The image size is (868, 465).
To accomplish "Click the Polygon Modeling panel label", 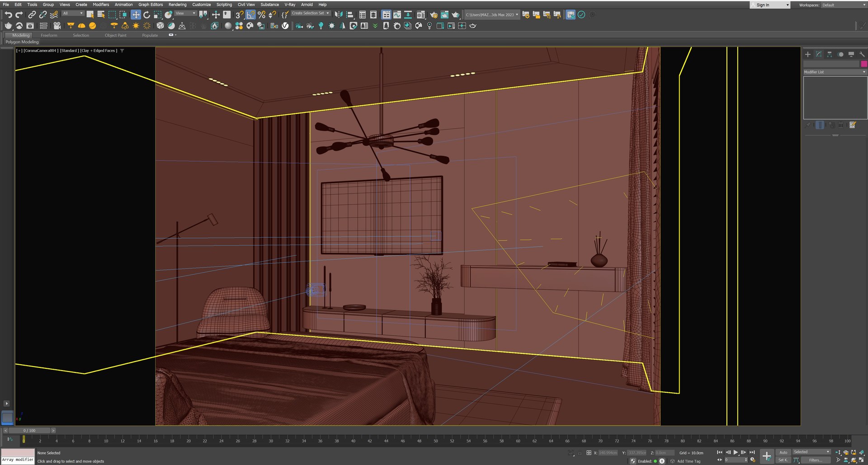I will click(22, 42).
